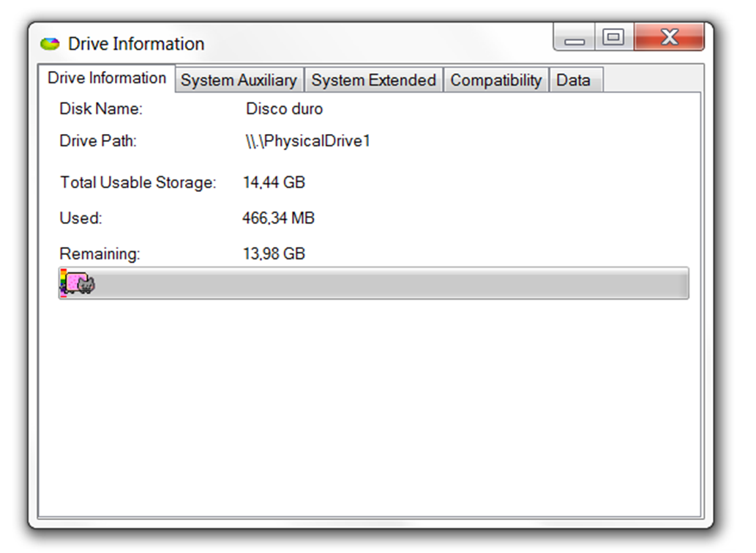This screenshot has width=756, height=553.
Task: Minimize the Drive Information window
Action: pos(575,39)
